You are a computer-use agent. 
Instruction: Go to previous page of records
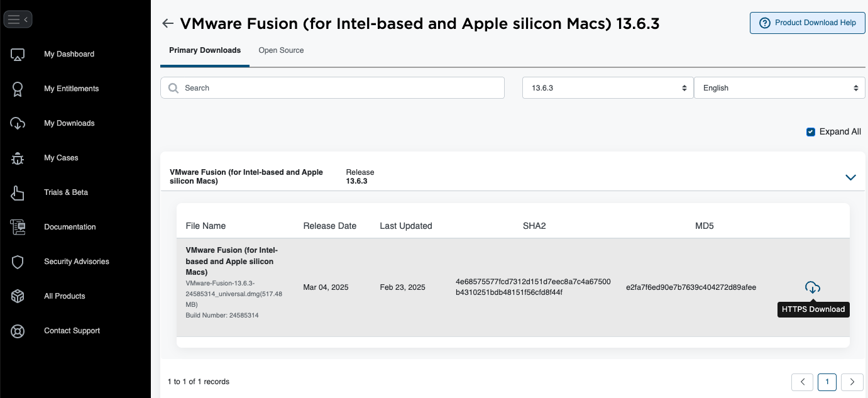(802, 382)
